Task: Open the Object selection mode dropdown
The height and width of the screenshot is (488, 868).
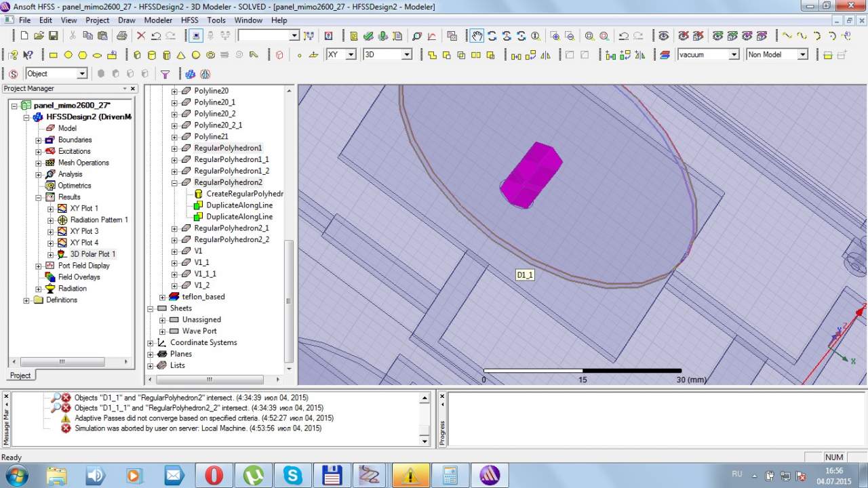Action: pyautogui.click(x=82, y=74)
